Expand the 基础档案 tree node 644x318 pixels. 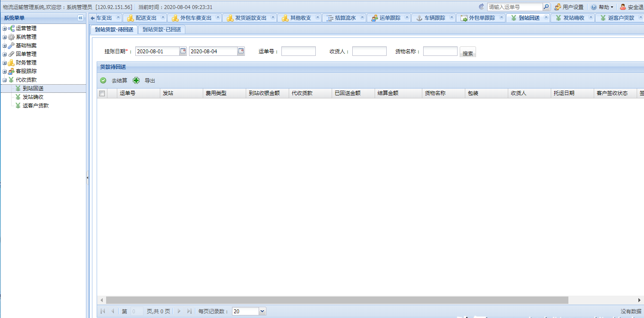point(5,46)
